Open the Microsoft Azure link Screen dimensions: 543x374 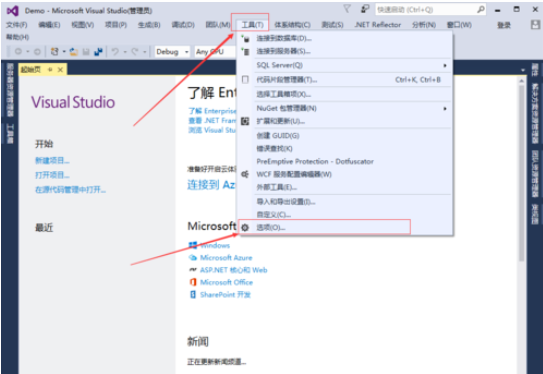click(x=226, y=258)
